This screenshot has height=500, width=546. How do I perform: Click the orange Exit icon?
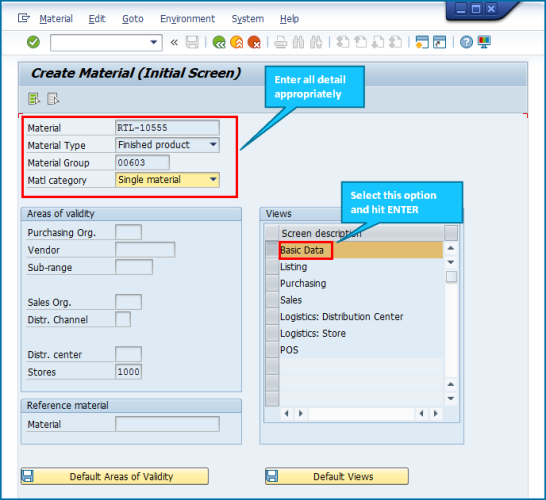click(x=237, y=42)
